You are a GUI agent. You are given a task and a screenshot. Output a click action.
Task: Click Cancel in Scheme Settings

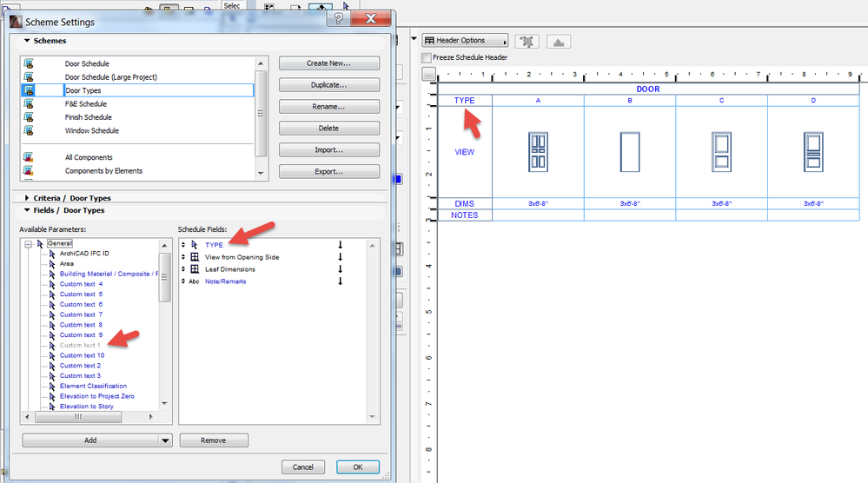(303, 467)
